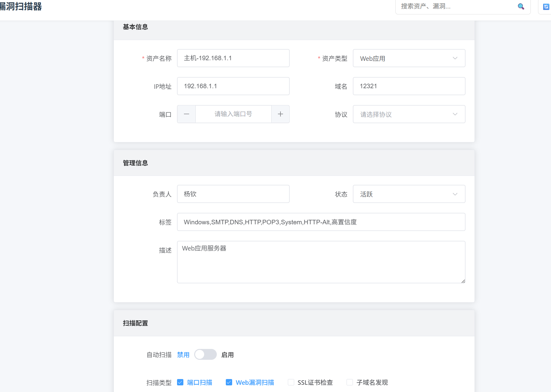Open the status dropdown showing 活跃
This screenshot has width=551, height=392.
tap(409, 194)
